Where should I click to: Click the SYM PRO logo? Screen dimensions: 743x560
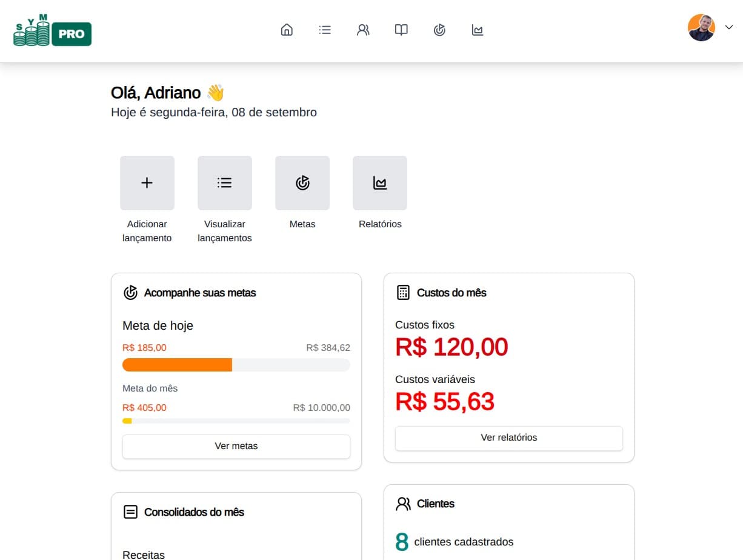(52, 30)
